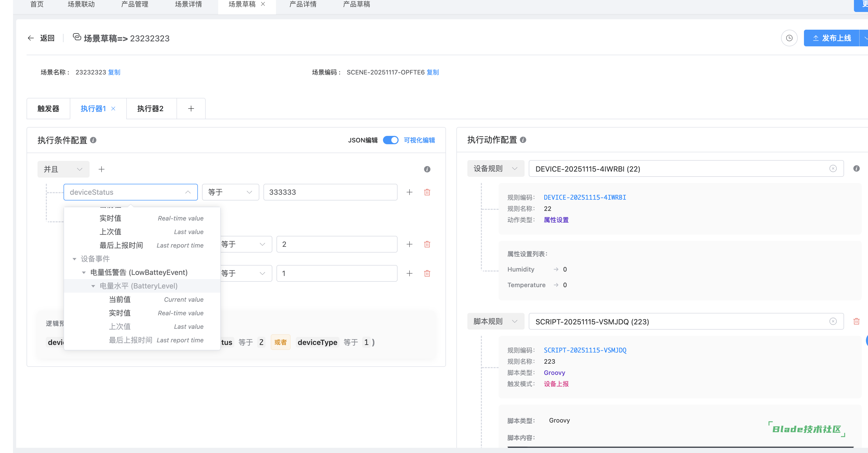Click info icon beside 执行条件配置
Image resolution: width=868 pixels, height=453 pixels.
tap(93, 140)
